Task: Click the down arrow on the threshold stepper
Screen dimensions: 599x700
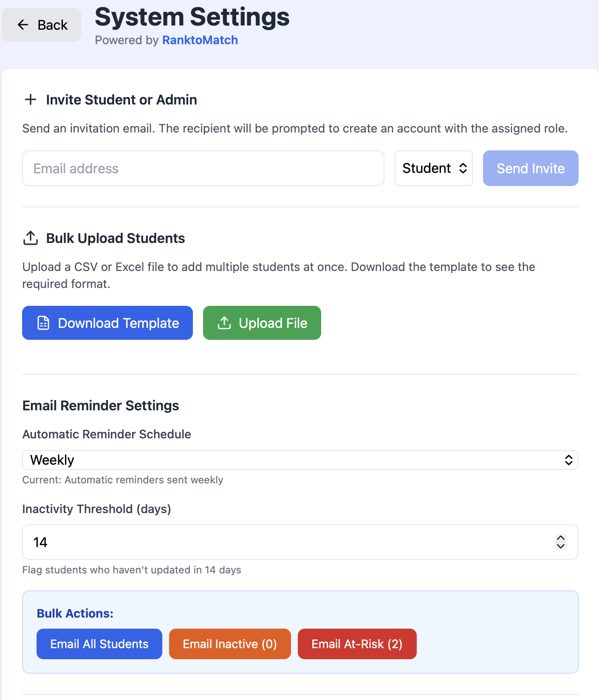Action: coord(560,546)
